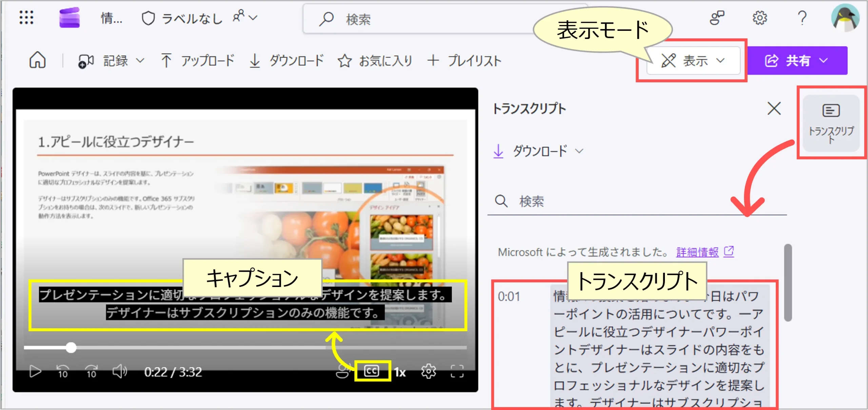
Task: Open video player settings gear
Action: [x=428, y=372]
